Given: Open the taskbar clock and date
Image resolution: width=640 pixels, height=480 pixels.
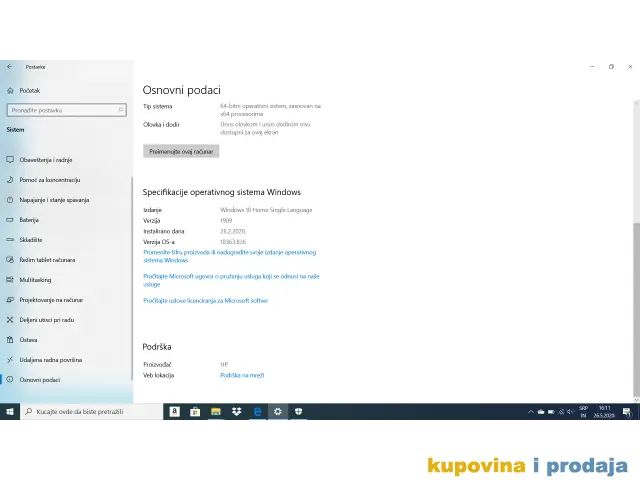Looking at the screenshot, I should pos(604,412).
